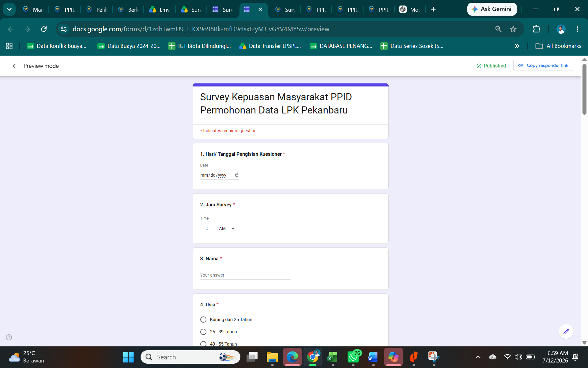Open WhatsApp from the taskbar

tap(353, 357)
